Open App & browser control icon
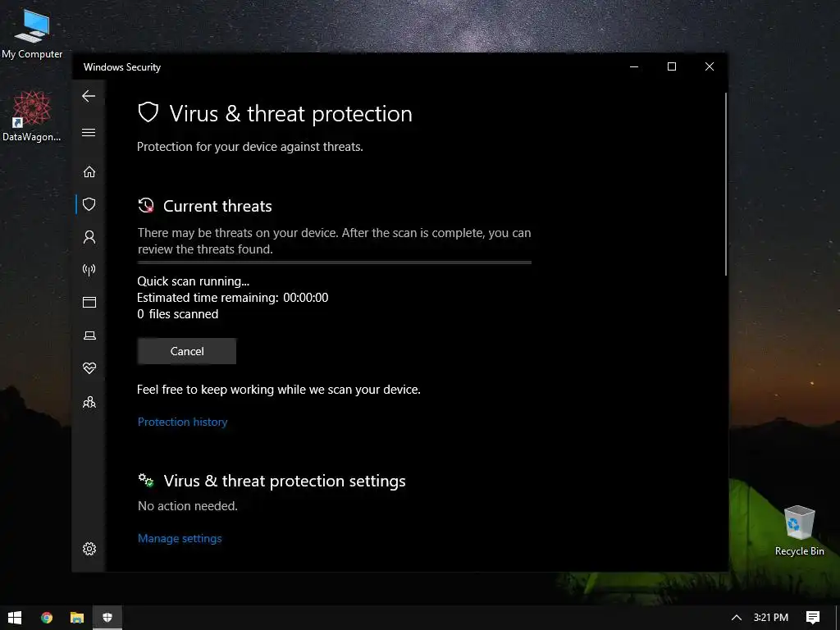This screenshot has height=630, width=840. (89, 302)
